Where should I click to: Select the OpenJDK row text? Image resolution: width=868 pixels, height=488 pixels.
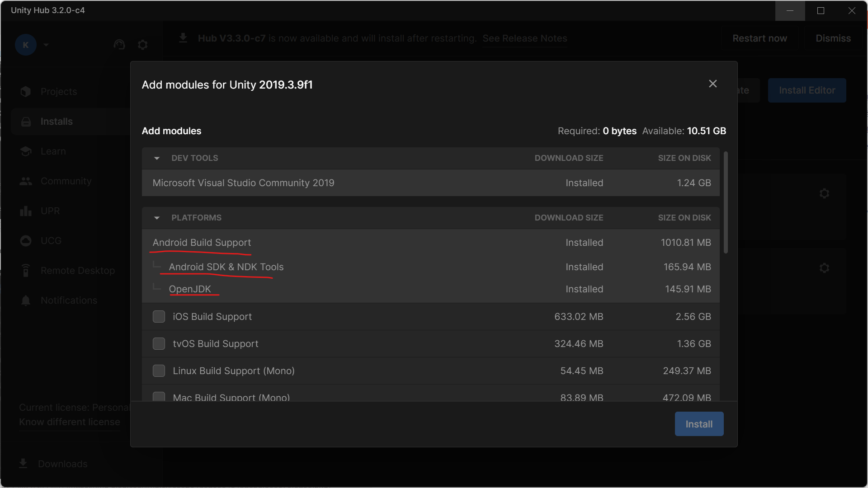click(x=190, y=289)
